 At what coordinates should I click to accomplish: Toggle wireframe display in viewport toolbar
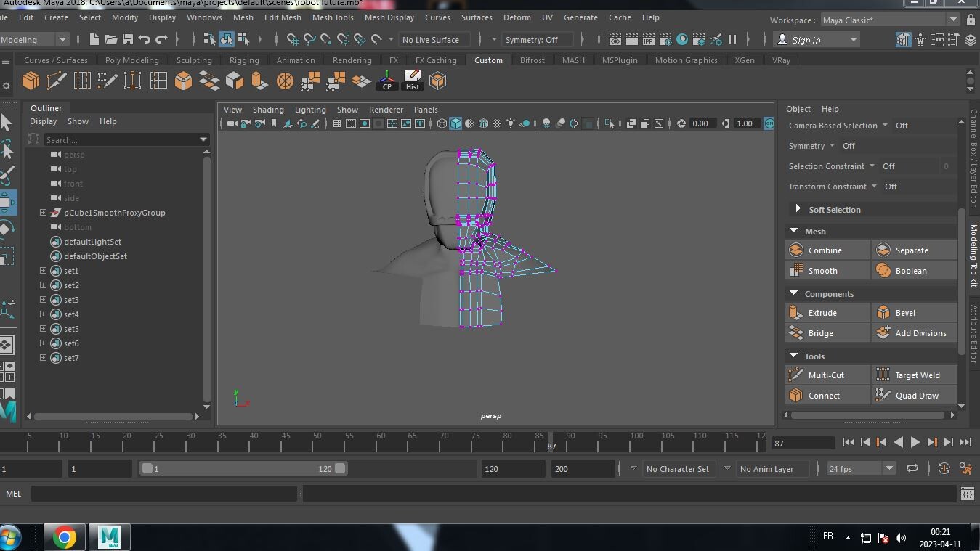[442, 123]
